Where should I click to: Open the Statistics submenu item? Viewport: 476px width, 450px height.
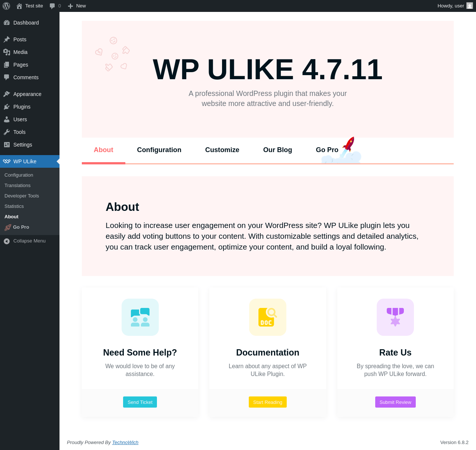pos(30,206)
